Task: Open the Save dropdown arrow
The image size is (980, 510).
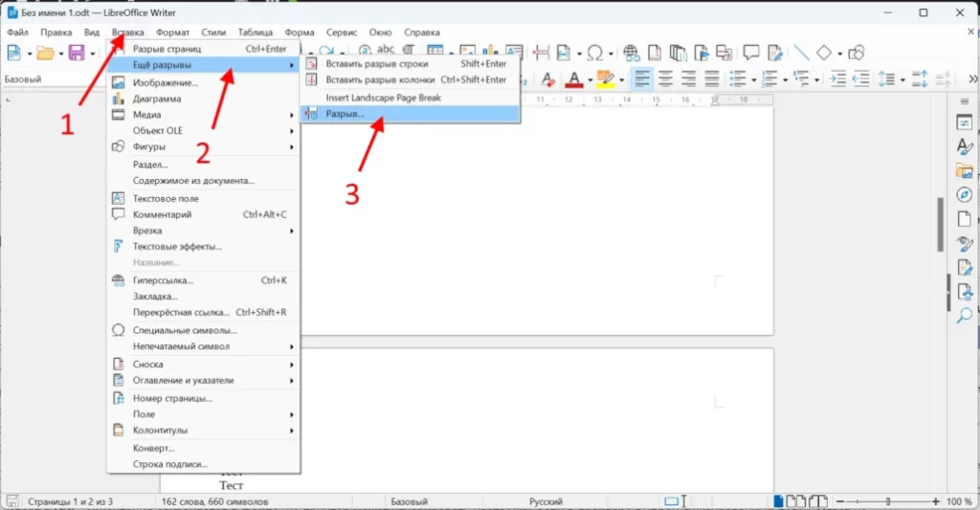Action: (x=93, y=54)
